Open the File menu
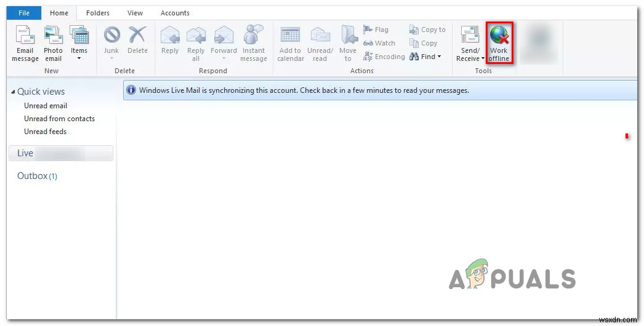Viewport: 644px width, 326px height. pyautogui.click(x=24, y=13)
